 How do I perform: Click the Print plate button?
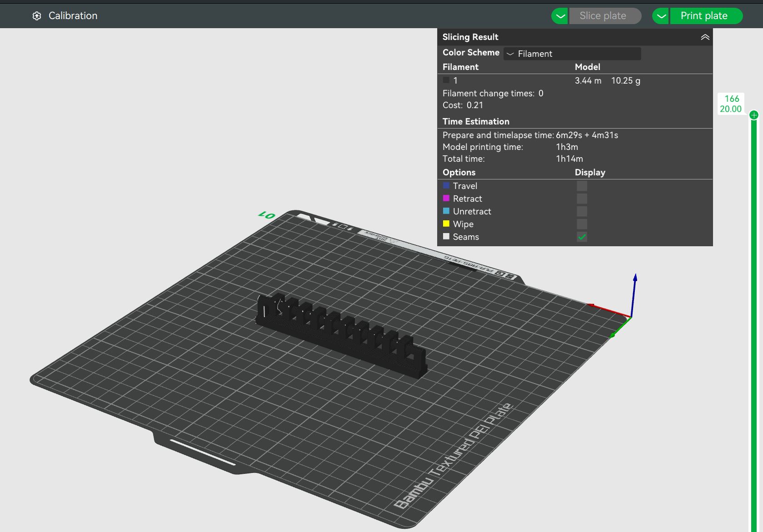(706, 16)
